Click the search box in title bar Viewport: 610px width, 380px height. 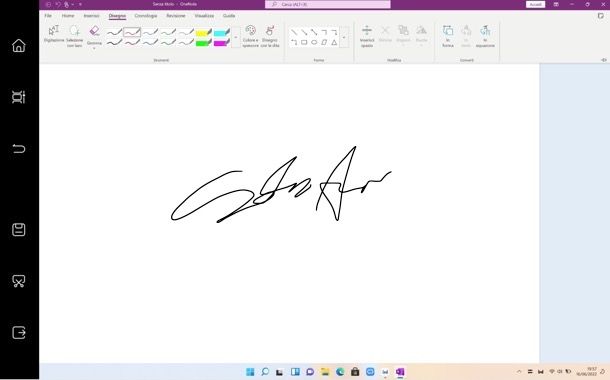[328, 4]
